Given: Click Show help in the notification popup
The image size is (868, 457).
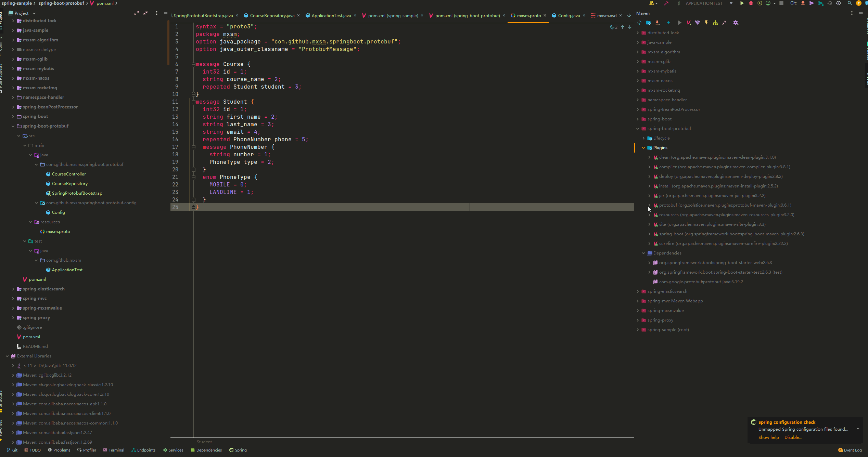Looking at the screenshot, I should (768, 437).
